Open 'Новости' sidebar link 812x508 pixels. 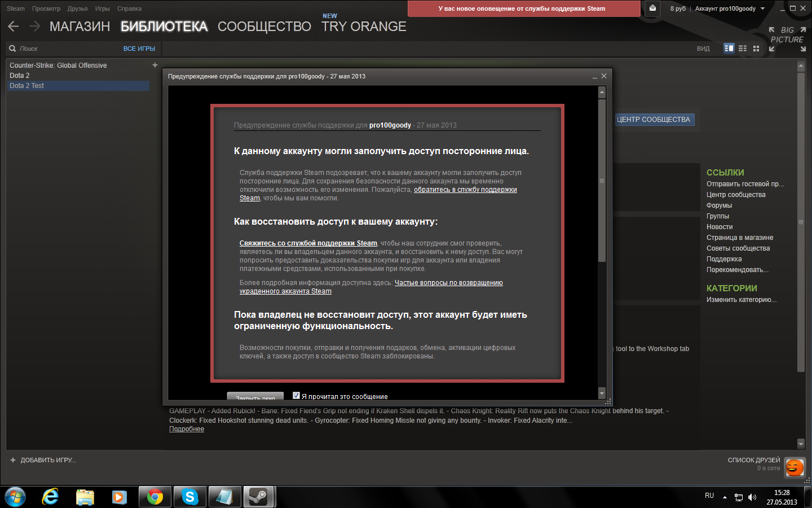720,227
